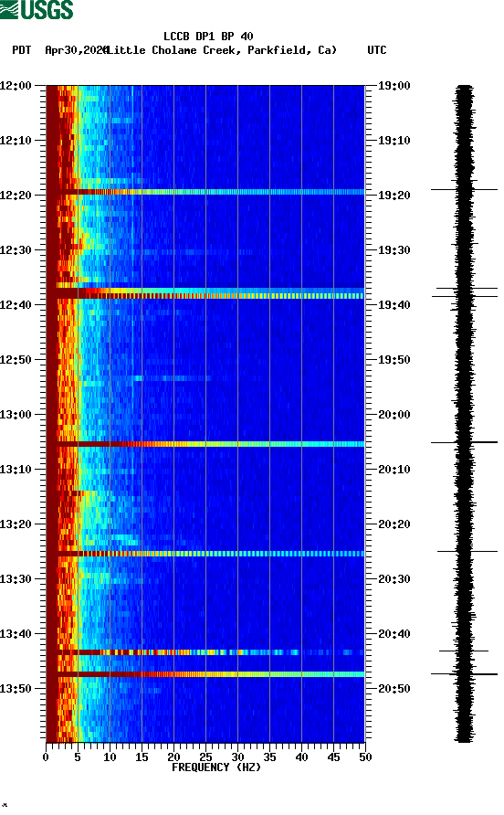Click the USGS logo
Viewport: 504px width, 815px height.
tap(37, 10)
